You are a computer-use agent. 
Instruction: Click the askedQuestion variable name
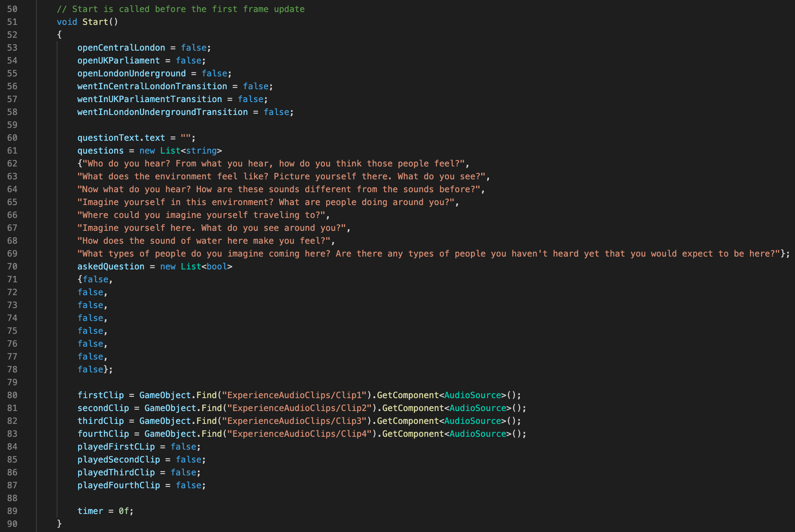(x=111, y=266)
